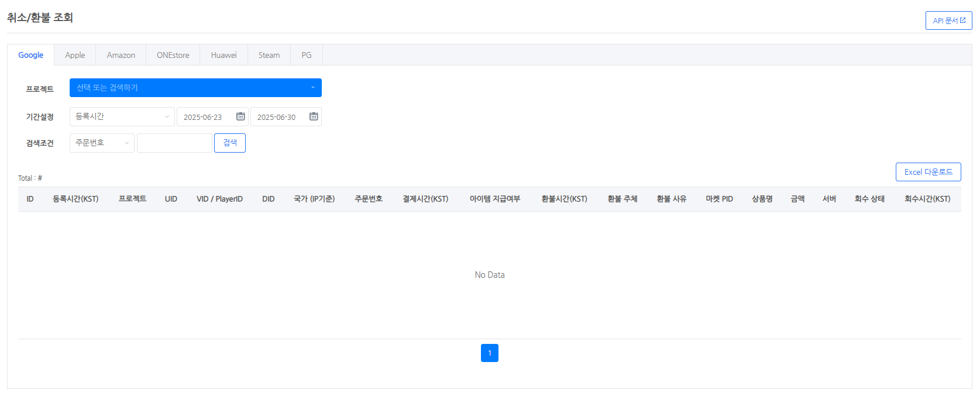Viewport: 980px width, 410px height.
Task: Open the Huawei tab
Action: (x=223, y=55)
